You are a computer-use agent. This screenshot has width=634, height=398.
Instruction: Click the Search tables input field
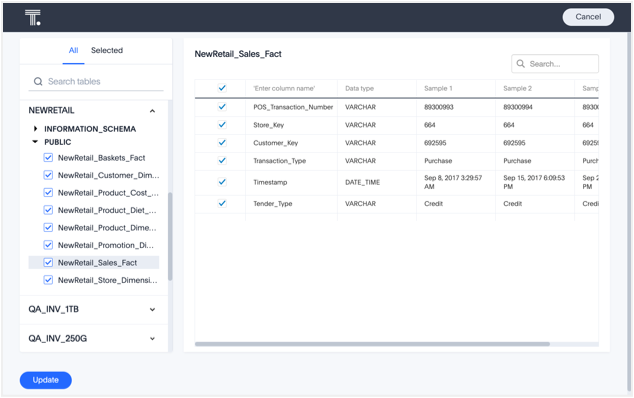click(x=96, y=82)
